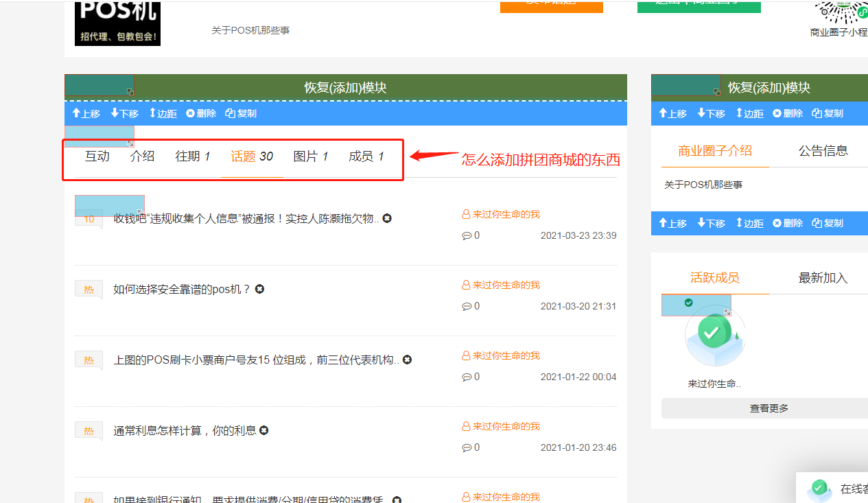The image size is (868, 503).
Task: Click comment icon on the 2021-03-20 topic row
Action: pos(467,306)
